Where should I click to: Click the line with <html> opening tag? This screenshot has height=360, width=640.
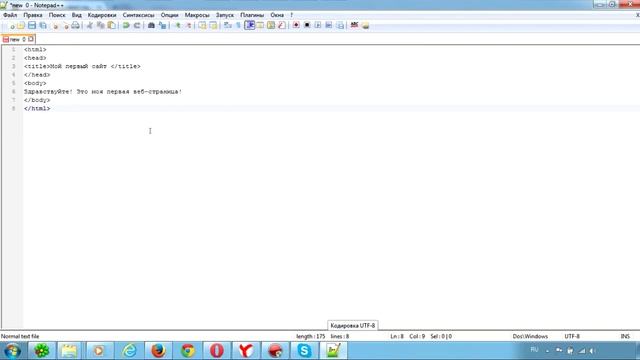tap(35, 49)
